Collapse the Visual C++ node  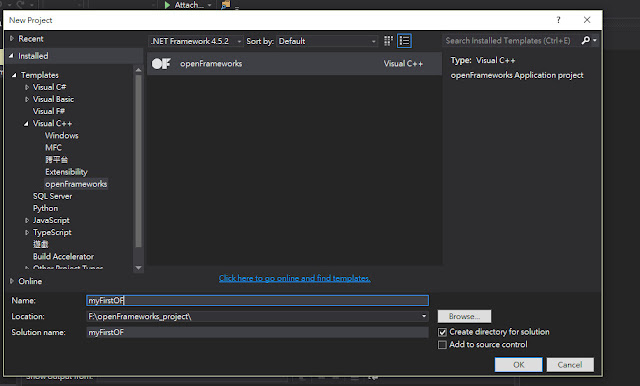click(x=26, y=123)
